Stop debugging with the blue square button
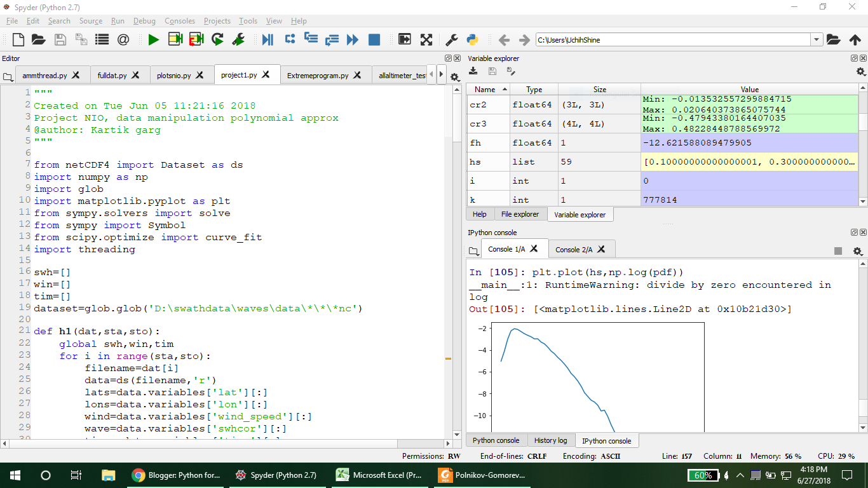 coord(374,40)
